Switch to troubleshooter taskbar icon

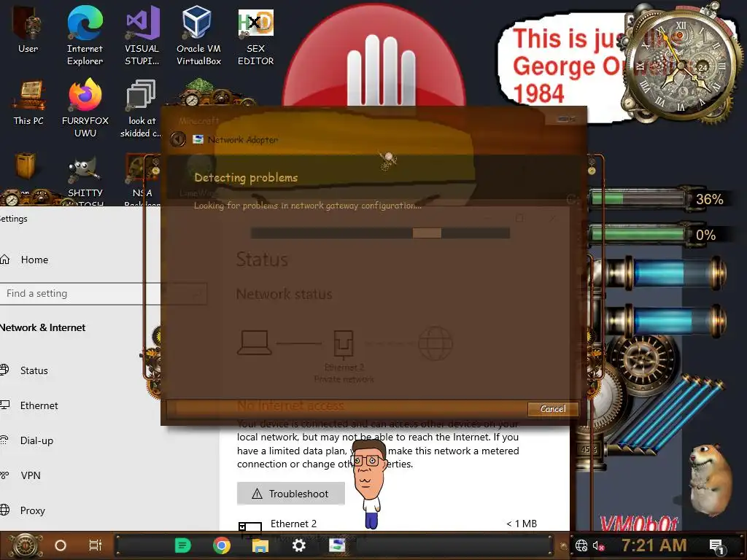(x=337, y=545)
